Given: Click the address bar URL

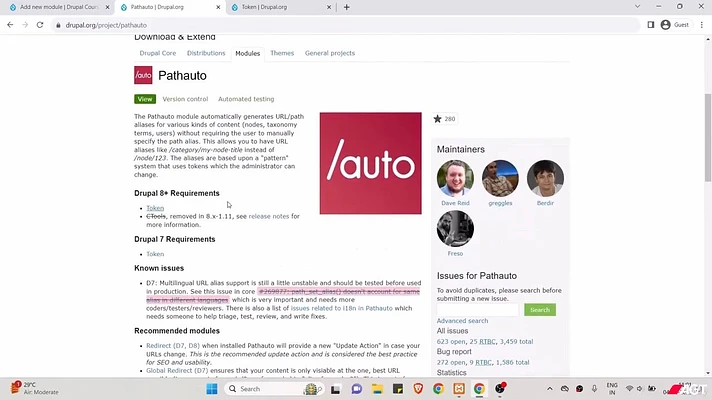Looking at the screenshot, I should (x=106, y=25).
